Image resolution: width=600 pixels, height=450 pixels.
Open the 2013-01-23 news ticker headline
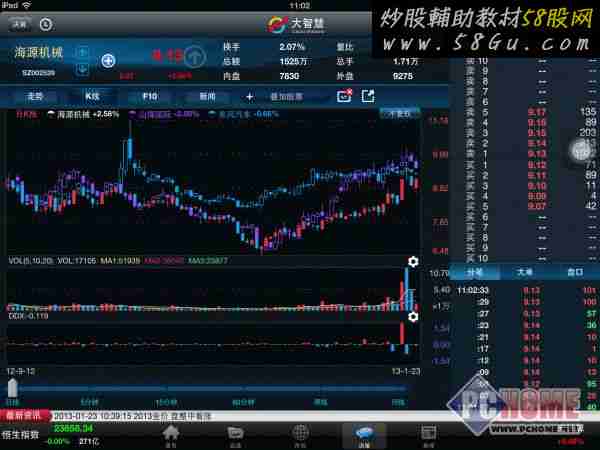point(132,416)
